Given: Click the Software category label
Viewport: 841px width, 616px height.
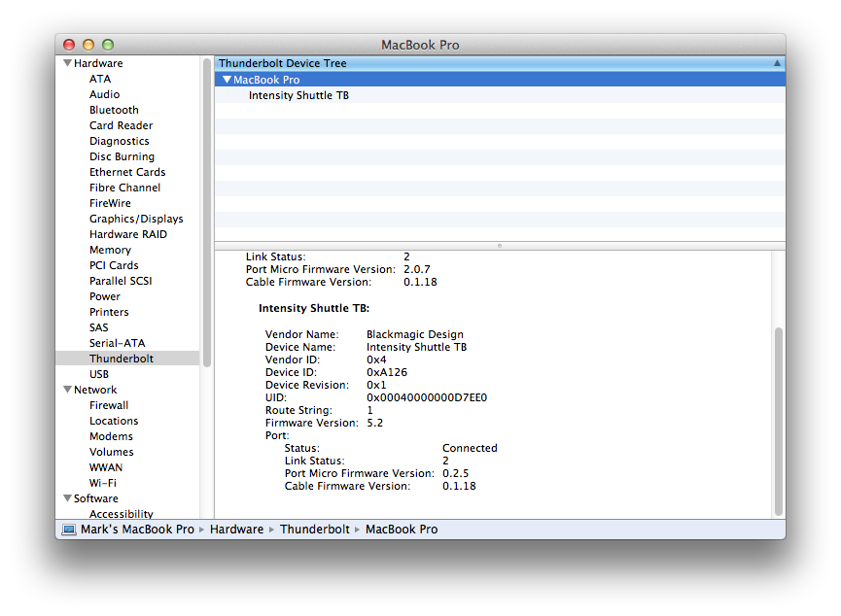Looking at the screenshot, I should [x=96, y=498].
